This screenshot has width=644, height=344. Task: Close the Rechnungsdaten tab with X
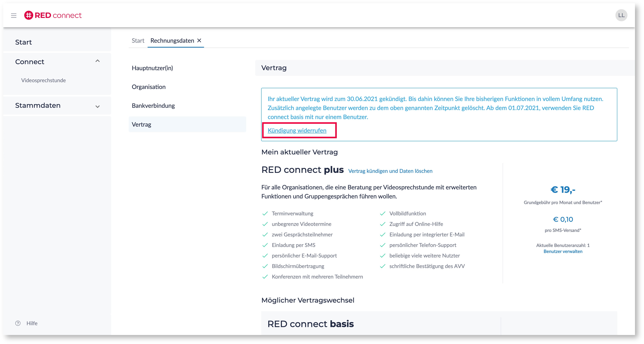pyautogui.click(x=199, y=40)
